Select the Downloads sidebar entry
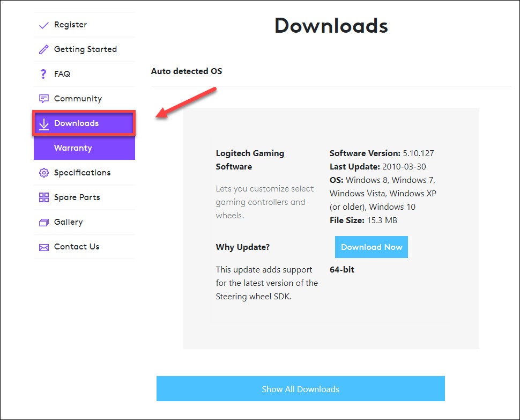 [84, 123]
